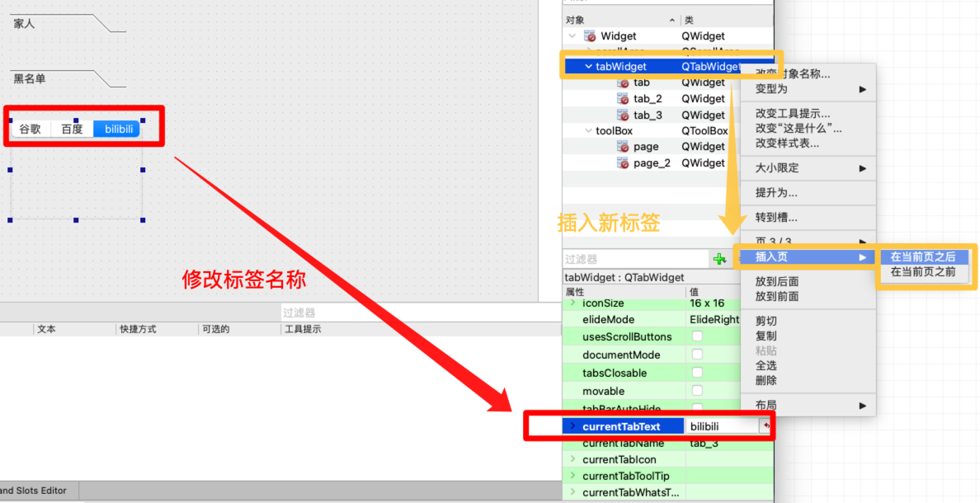
Task: Choose 复制 in the context menu
Action: point(766,336)
